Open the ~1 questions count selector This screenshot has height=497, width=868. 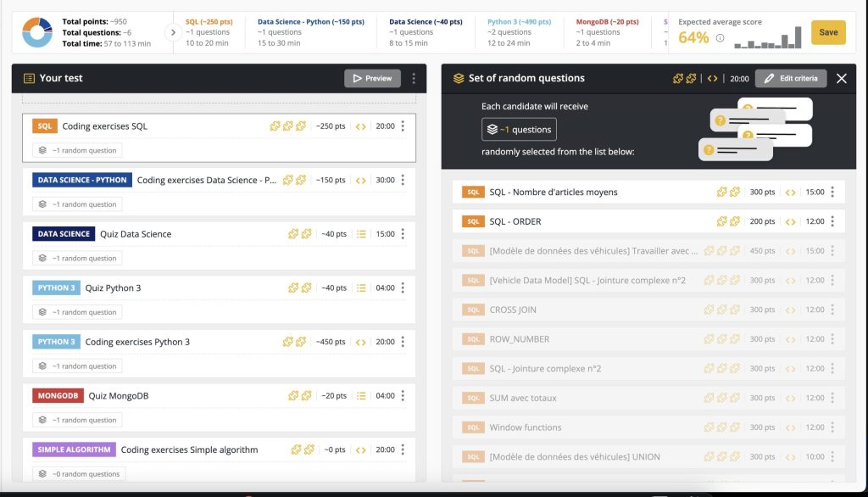pos(519,130)
